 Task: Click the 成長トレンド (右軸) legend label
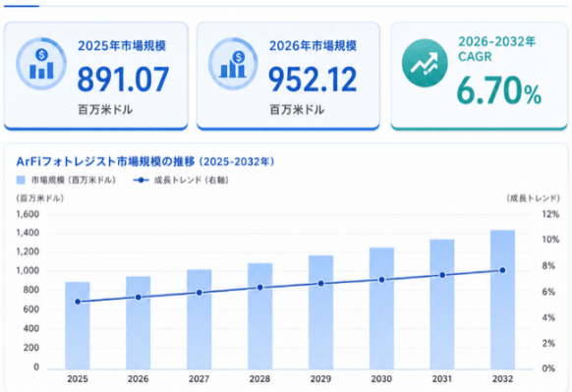[192, 180]
